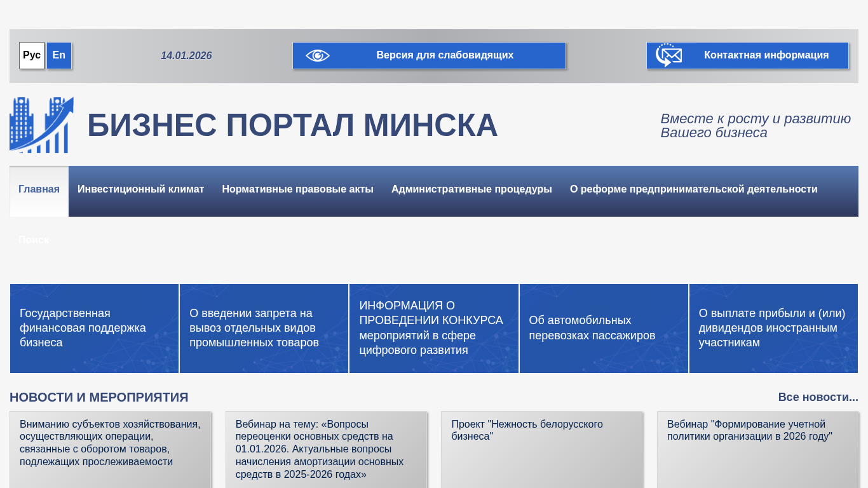Screen dimensions: 868x488
Task: Open Версия для слабовидящих
Action: 445,55
